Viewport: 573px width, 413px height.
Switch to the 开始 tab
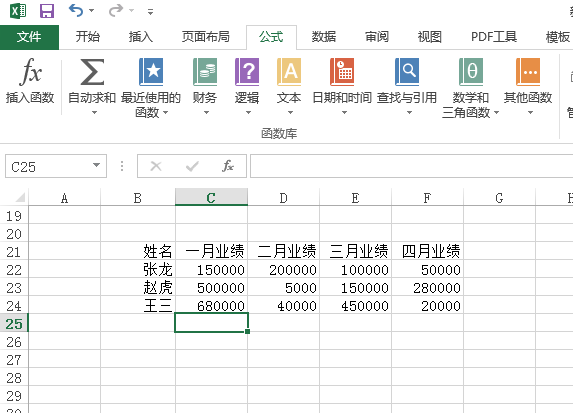pos(87,37)
